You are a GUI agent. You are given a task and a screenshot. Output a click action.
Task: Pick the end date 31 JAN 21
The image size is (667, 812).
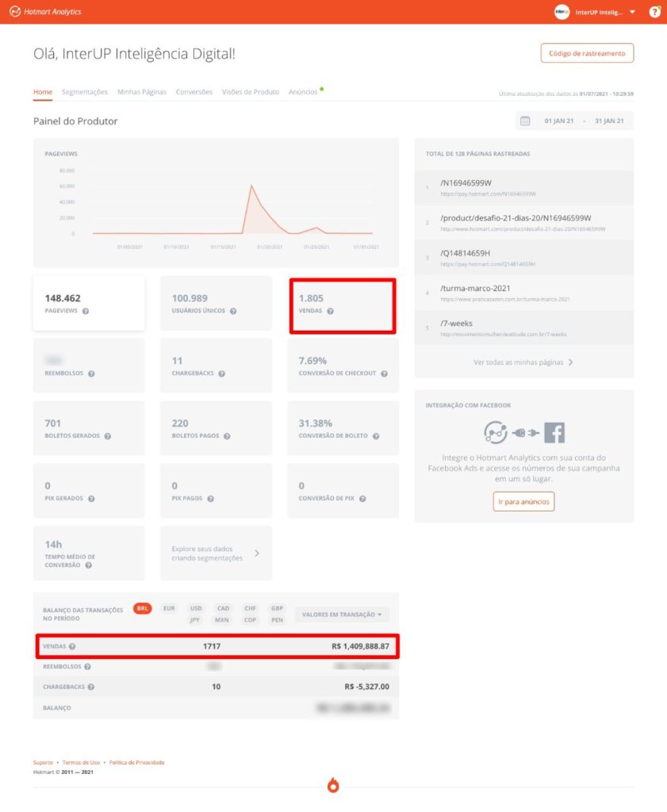(609, 121)
